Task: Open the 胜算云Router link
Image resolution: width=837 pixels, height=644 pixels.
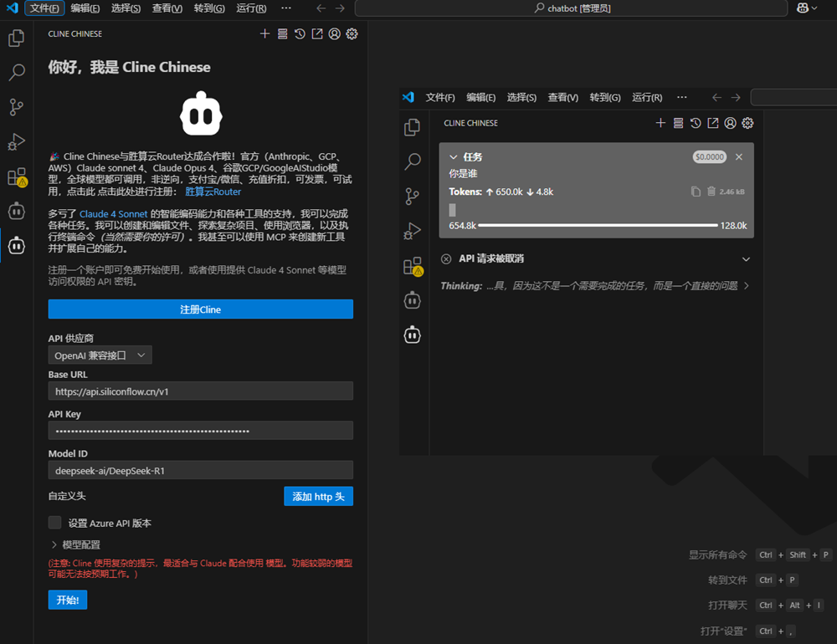Action: [x=213, y=192]
